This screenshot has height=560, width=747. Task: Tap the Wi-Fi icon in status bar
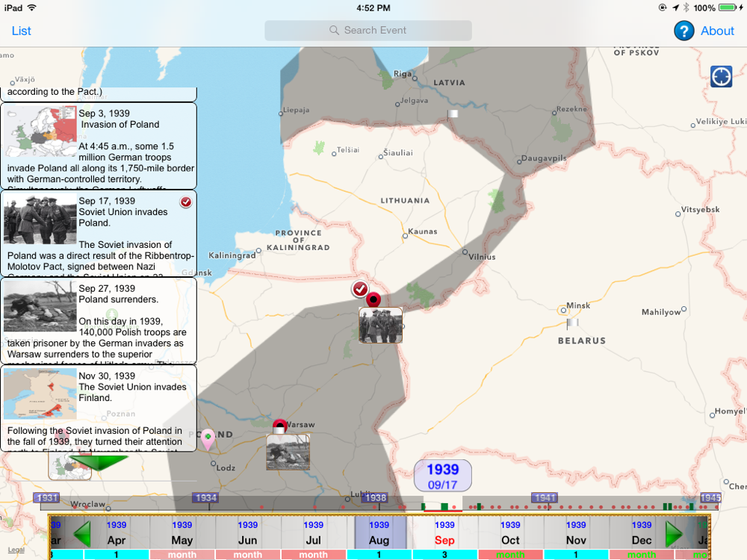(x=32, y=7)
